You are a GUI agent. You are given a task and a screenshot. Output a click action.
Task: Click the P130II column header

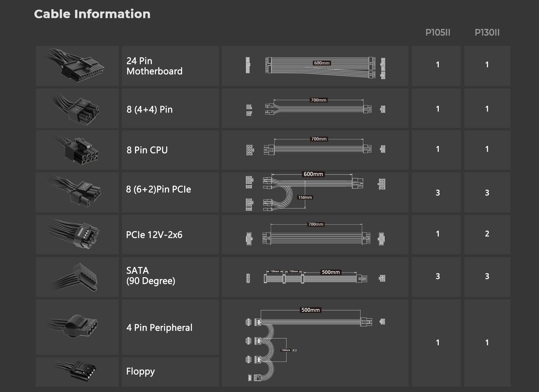pos(487,33)
